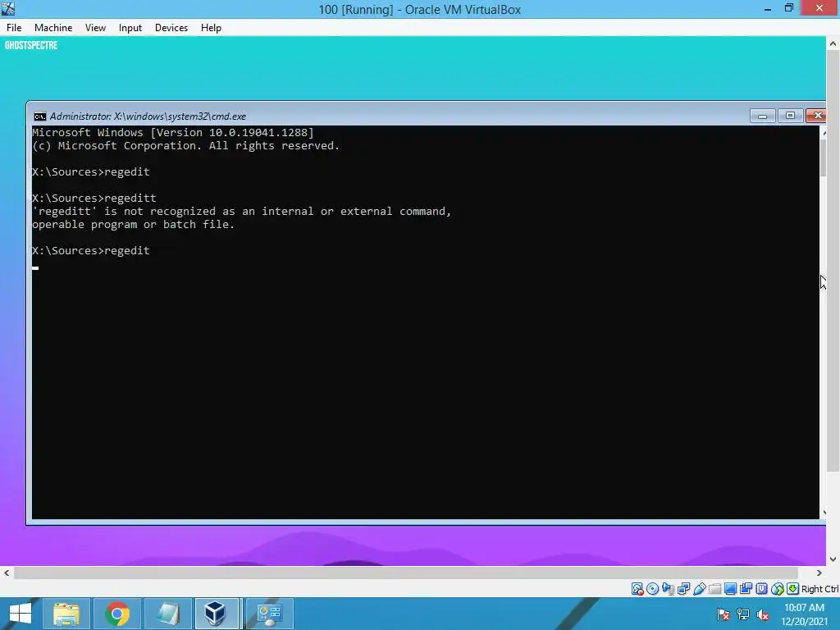
Task: Click the shared folders status icon
Action: coord(714,589)
